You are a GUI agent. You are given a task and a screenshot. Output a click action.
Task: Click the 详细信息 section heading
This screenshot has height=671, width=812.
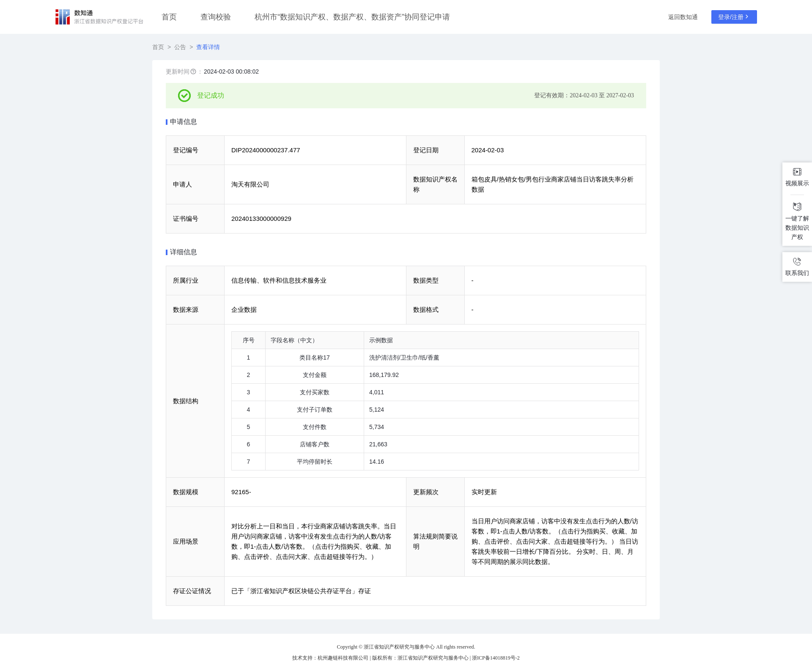click(184, 252)
